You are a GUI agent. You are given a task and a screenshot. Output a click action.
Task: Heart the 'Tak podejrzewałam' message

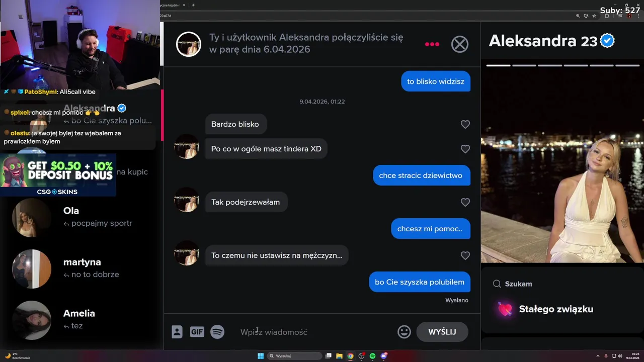coord(465,202)
